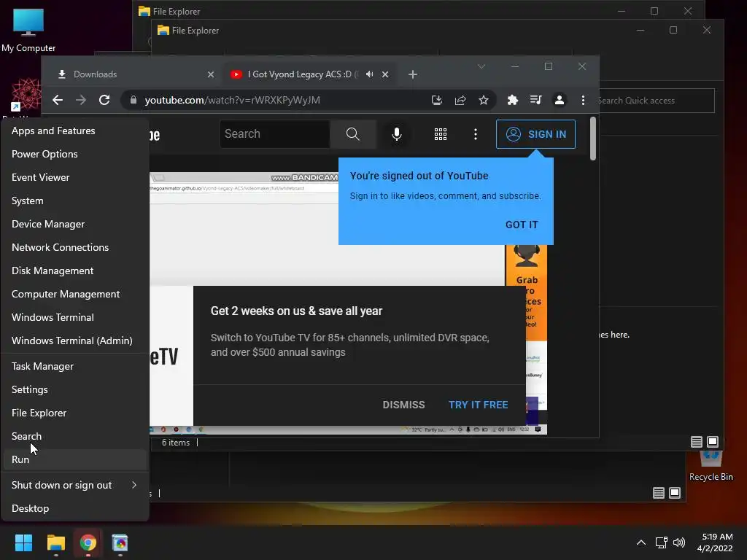Image resolution: width=747 pixels, height=560 pixels.
Task: Click DISMISS on YouTube TV promo
Action: tap(403, 405)
